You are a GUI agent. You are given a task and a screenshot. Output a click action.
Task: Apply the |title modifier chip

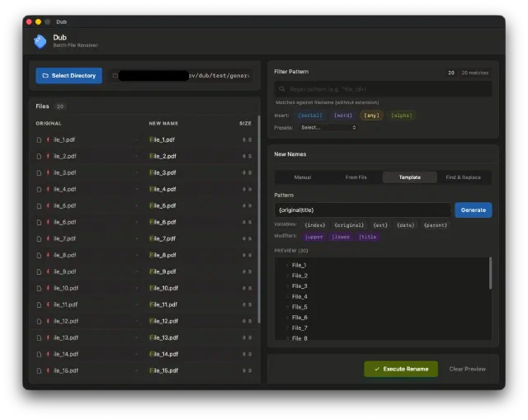coord(368,237)
